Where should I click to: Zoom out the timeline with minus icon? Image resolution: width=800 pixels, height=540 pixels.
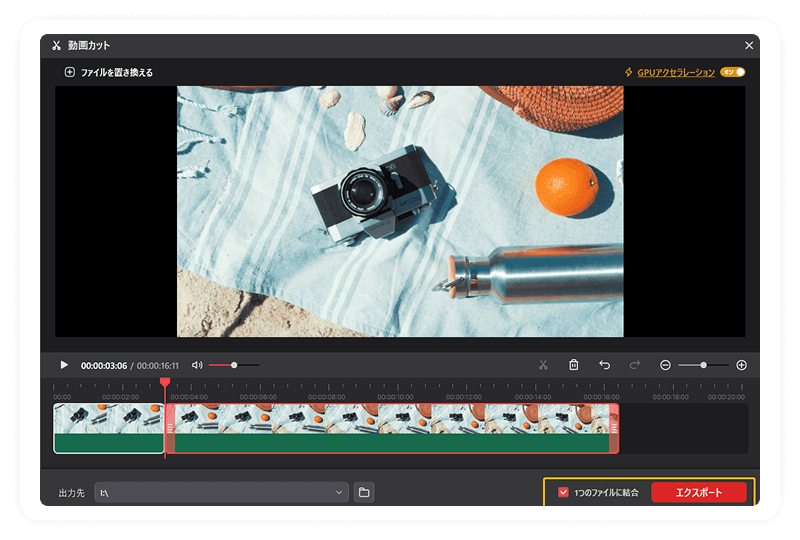click(665, 365)
